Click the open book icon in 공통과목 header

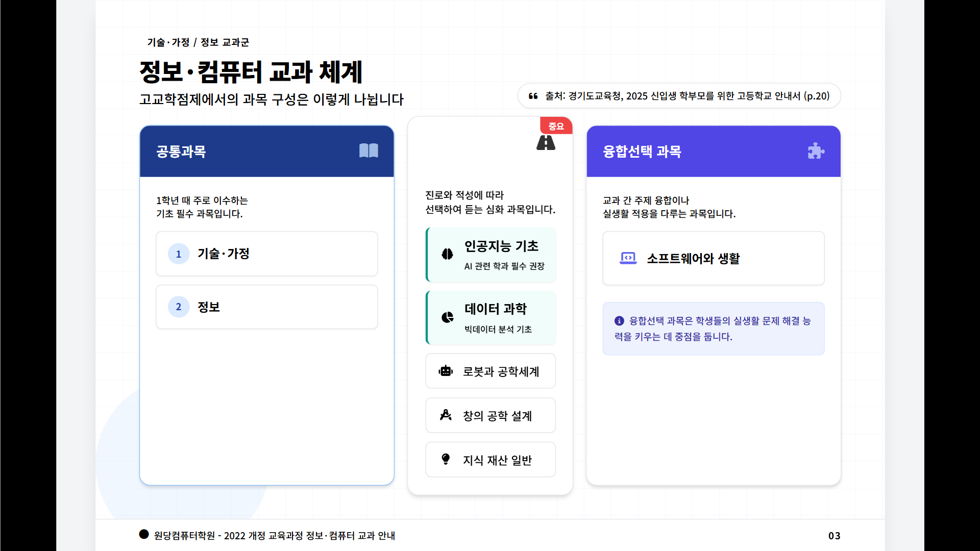pyautogui.click(x=369, y=151)
